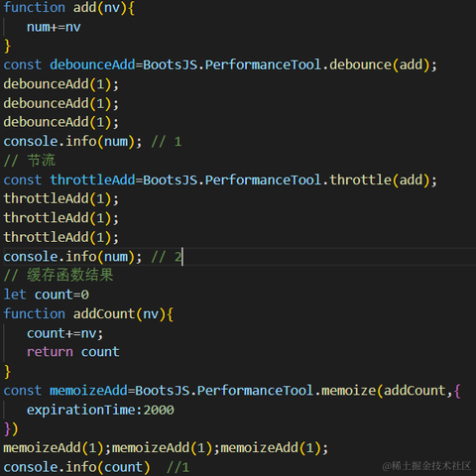476x476 pixels.
Task: Click the memoize method call
Action: [349, 391]
